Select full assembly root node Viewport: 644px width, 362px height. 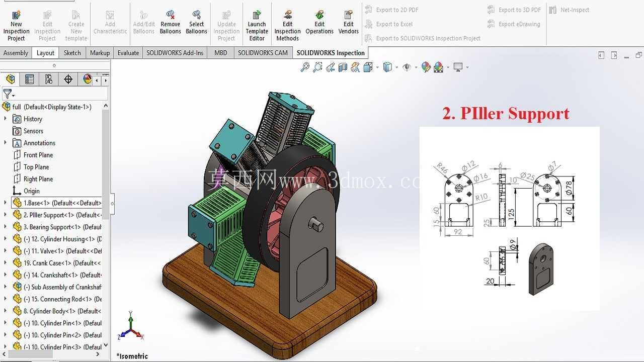point(47,107)
